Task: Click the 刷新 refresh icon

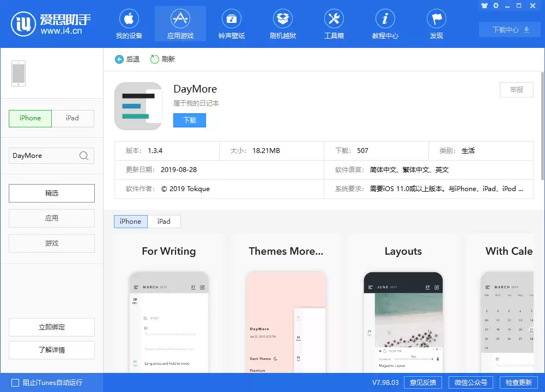Action: tap(154, 59)
